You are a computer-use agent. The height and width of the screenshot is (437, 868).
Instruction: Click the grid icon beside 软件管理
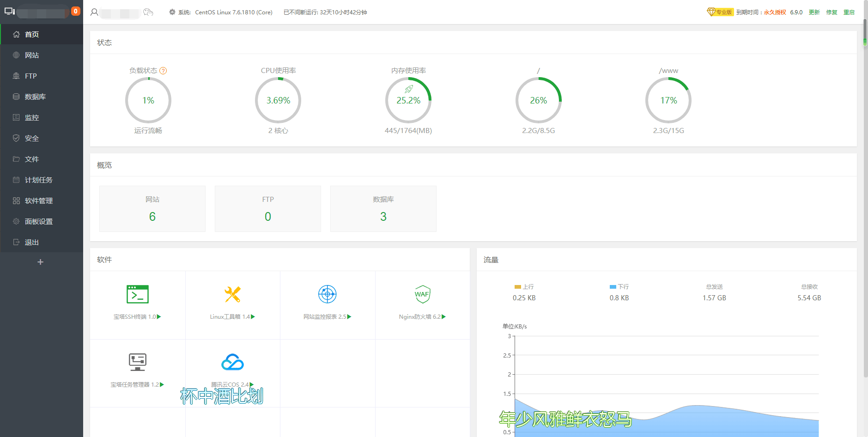click(16, 200)
